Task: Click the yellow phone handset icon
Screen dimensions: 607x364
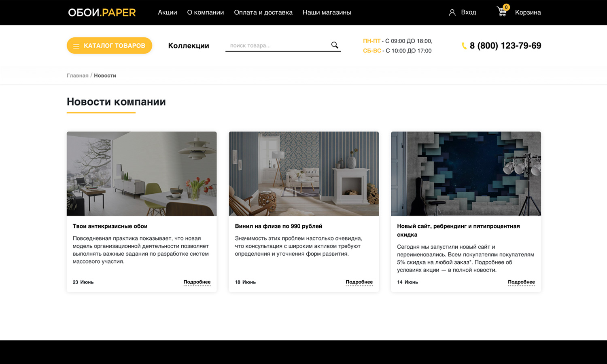Action: tap(464, 46)
